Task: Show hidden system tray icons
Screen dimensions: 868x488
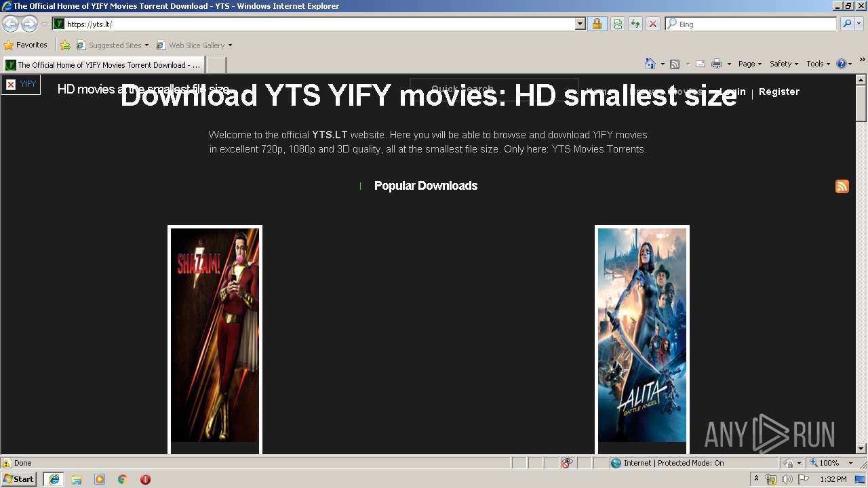Action: tap(757, 479)
